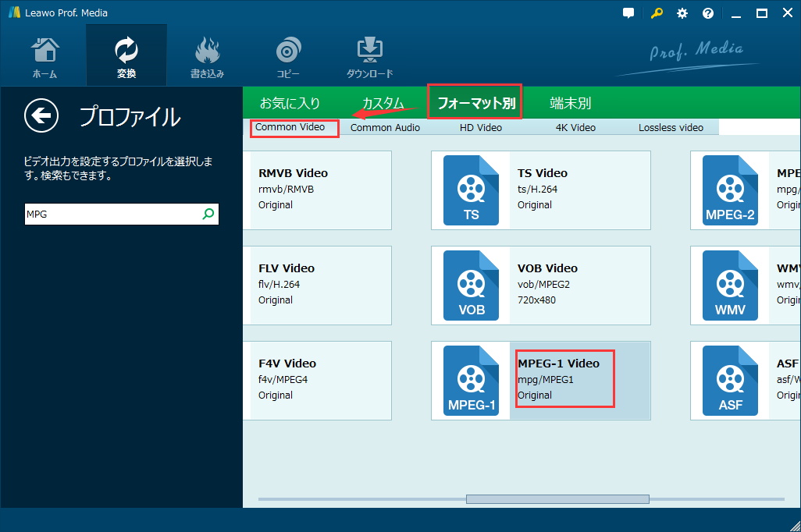Open the settings gear icon
The height and width of the screenshot is (532, 801).
pos(682,13)
